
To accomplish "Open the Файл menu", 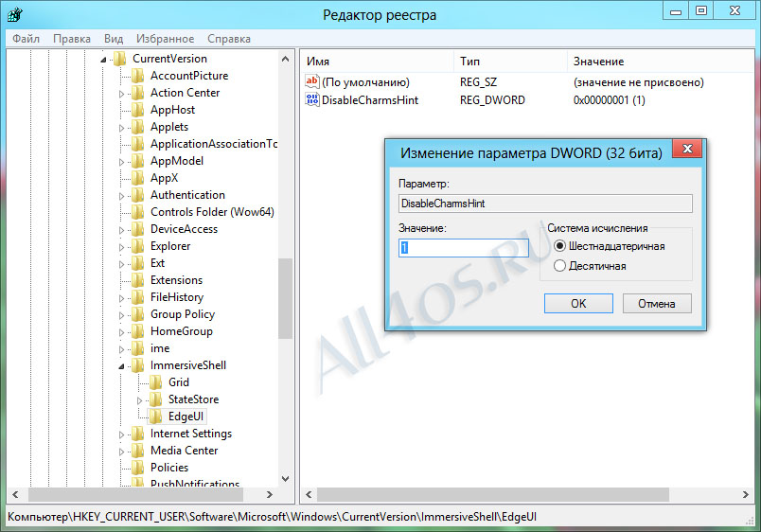I will click(x=26, y=39).
